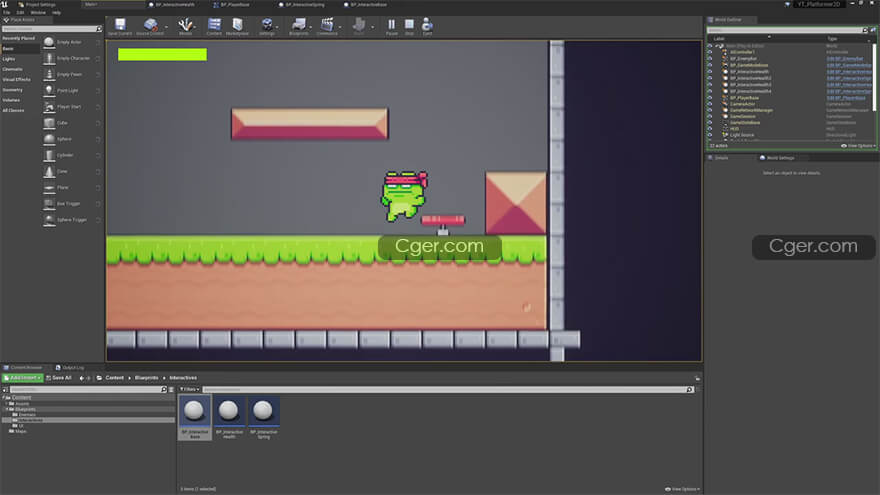Click the Save All button
The height and width of the screenshot is (495, 880).
click(60, 378)
